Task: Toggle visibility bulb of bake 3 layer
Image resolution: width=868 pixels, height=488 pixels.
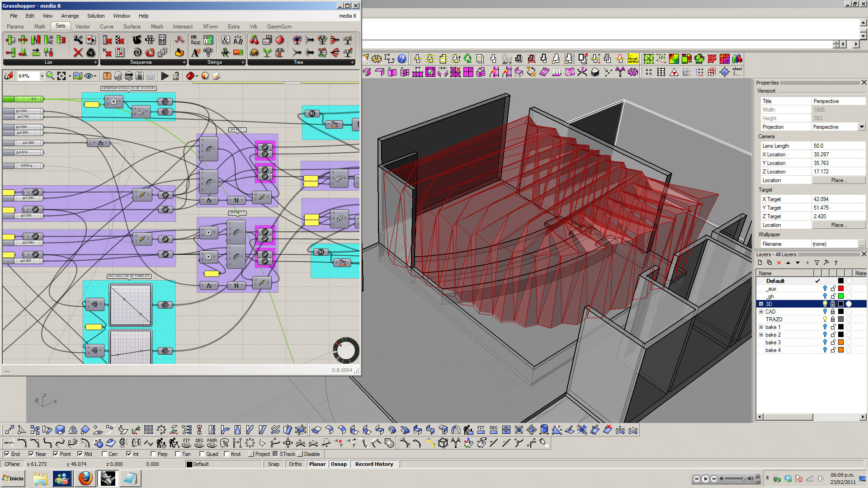Action: pos(825,343)
